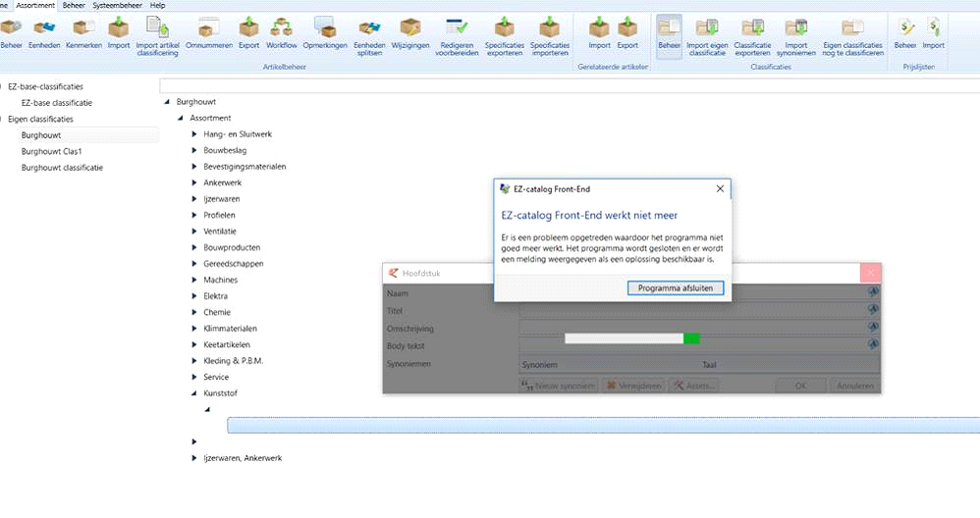Open the Beheer ribbon tab
Screen dimensions: 980x518
point(74,5)
